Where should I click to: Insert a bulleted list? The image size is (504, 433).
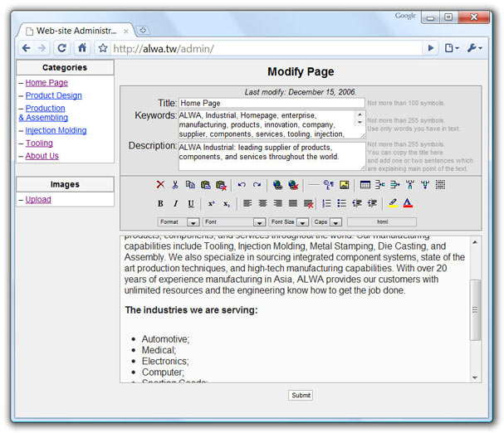point(342,203)
